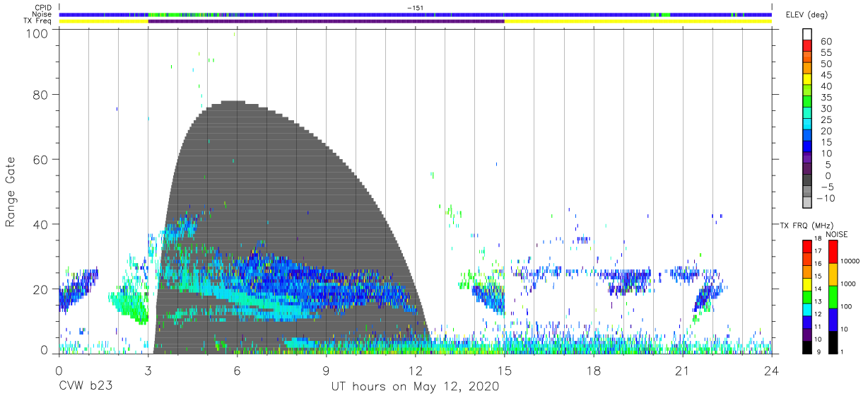Click UT hours axis tick 9

327,371
